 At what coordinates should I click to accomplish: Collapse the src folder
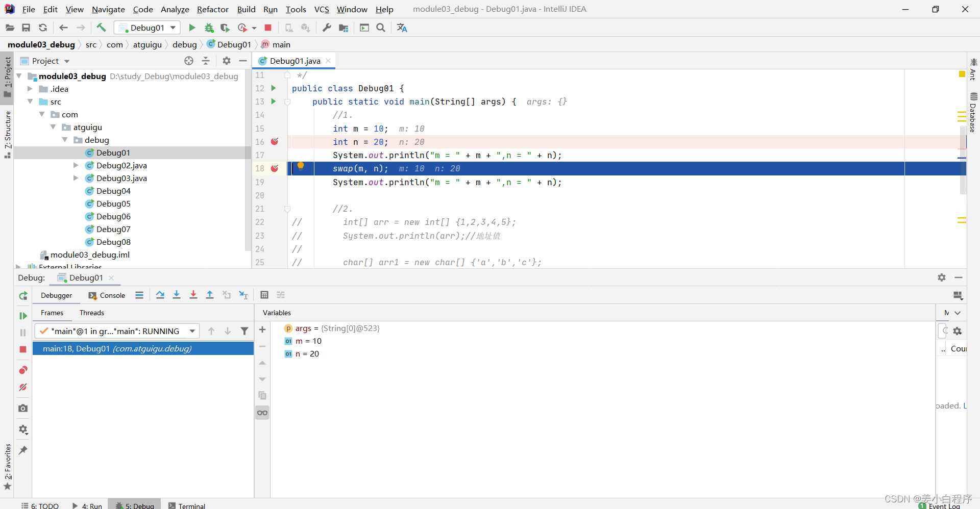[30, 101]
